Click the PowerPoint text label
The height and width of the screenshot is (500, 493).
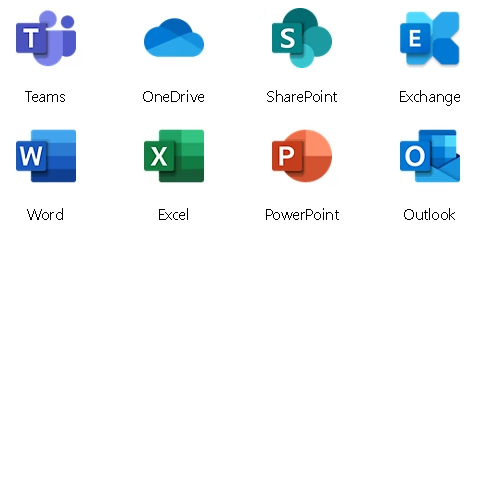(x=302, y=215)
